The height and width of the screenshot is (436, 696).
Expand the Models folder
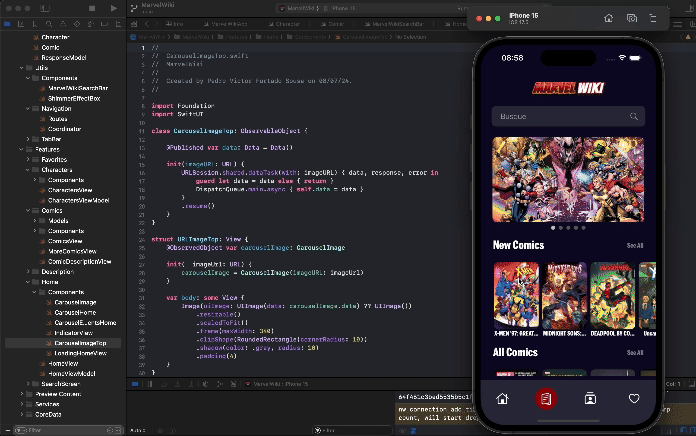(35, 221)
